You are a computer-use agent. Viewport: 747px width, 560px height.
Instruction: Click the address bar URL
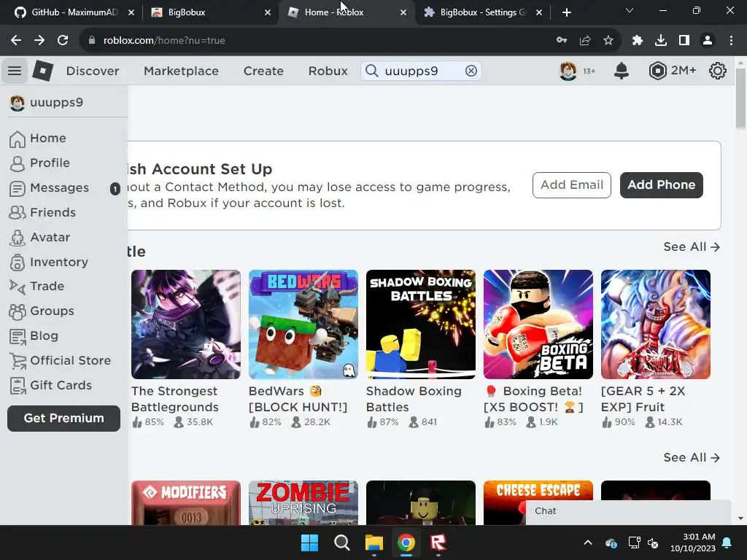pos(164,41)
